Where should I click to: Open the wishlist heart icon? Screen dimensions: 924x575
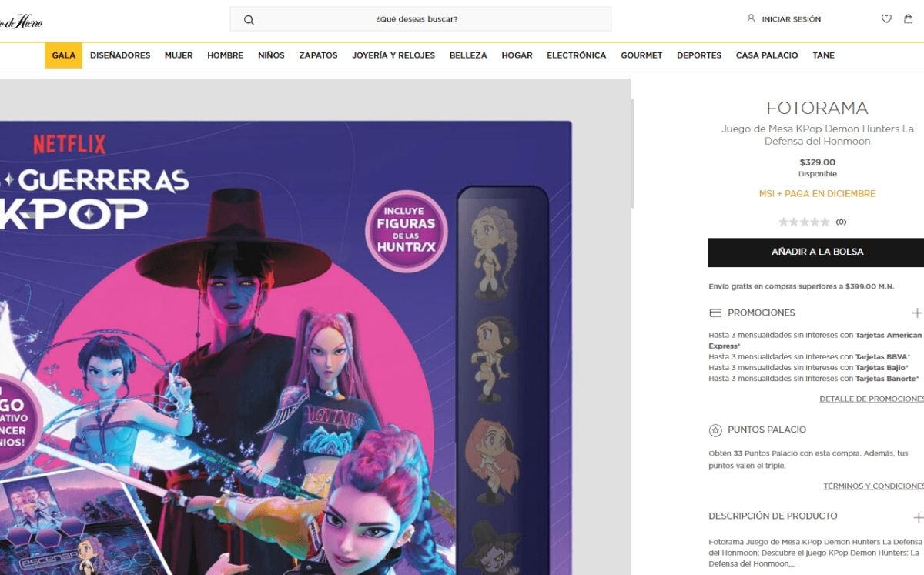pyautogui.click(x=886, y=18)
